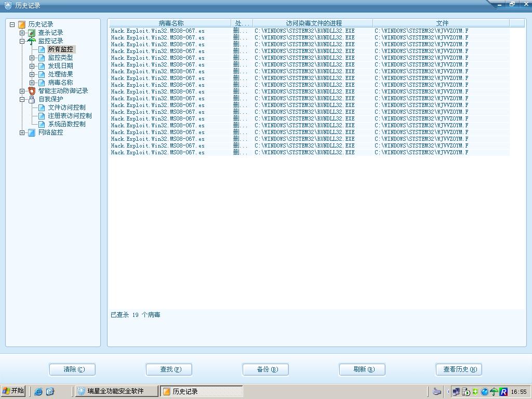Click the green umbrella tray icon
The height and width of the screenshot is (399, 532).
[494, 392]
